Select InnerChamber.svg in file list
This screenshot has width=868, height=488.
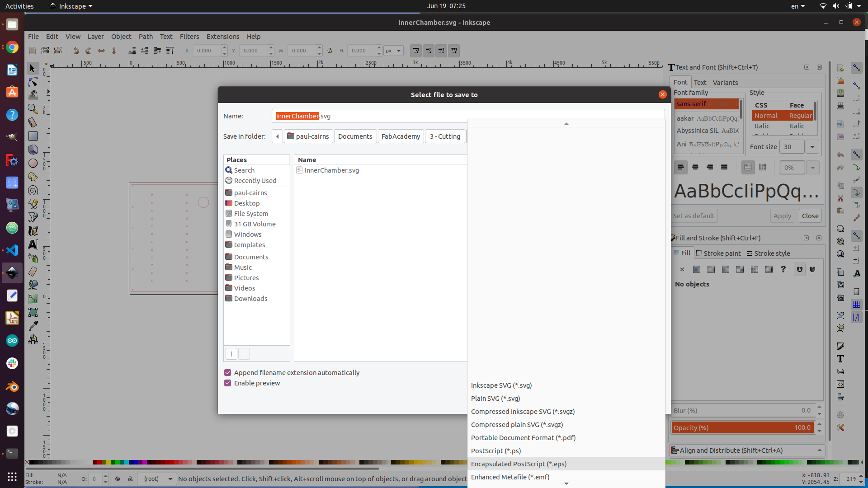331,170
